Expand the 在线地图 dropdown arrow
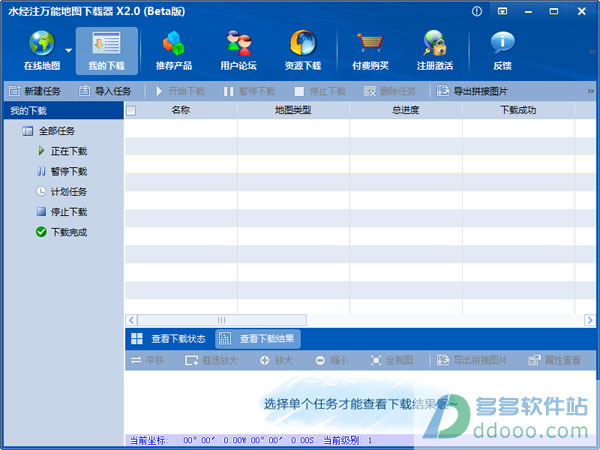Screen dimensions: 600x450 pyautogui.click(x=68, y=50)
